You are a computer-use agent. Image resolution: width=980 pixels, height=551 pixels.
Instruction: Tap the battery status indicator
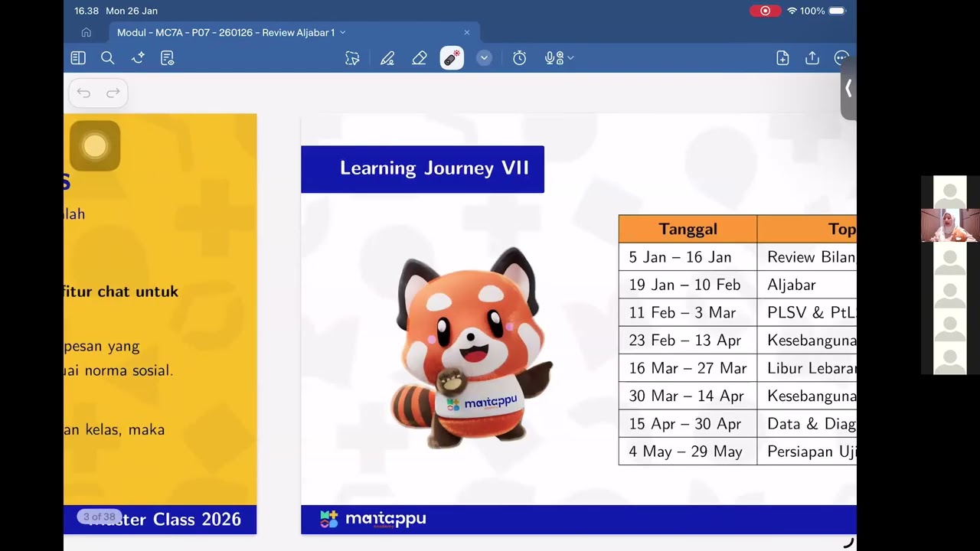[837, 11]
